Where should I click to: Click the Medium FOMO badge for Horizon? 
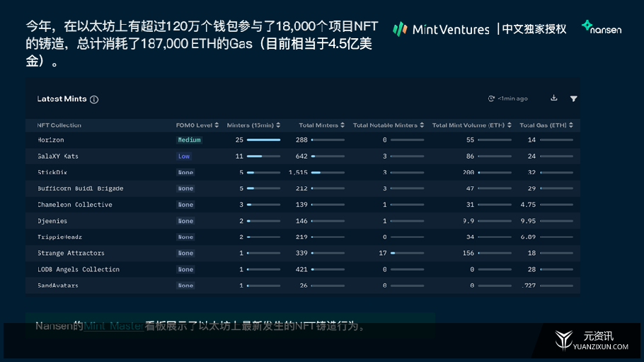click(189, 140)
